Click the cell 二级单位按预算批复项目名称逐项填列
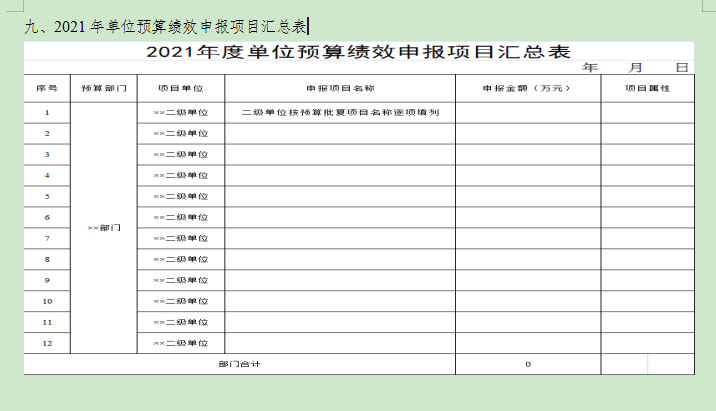 point(340,112)
